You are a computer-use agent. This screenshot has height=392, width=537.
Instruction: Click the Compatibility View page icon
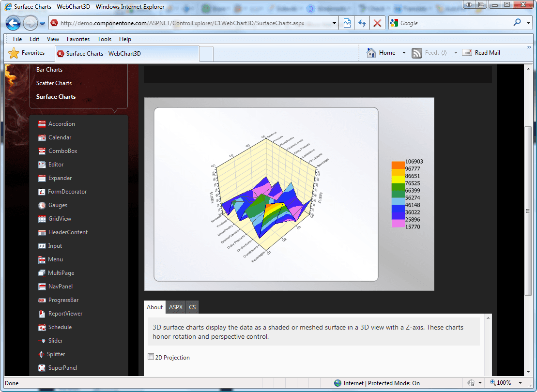click(x=347, y=23)
